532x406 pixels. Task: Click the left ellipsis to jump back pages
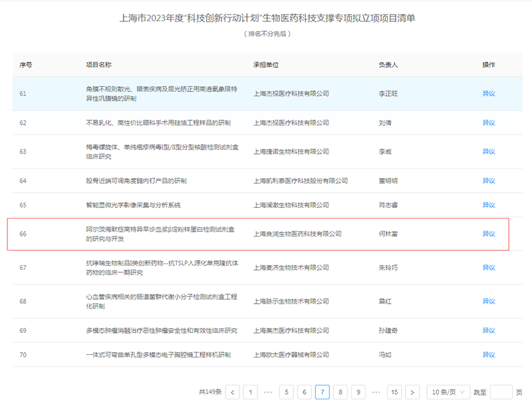268,393
